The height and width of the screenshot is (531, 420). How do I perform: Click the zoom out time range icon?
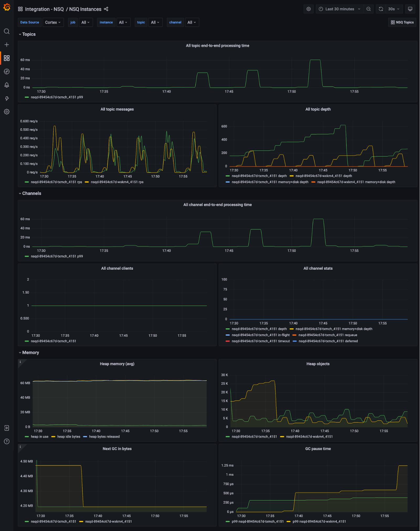(369, 9)
